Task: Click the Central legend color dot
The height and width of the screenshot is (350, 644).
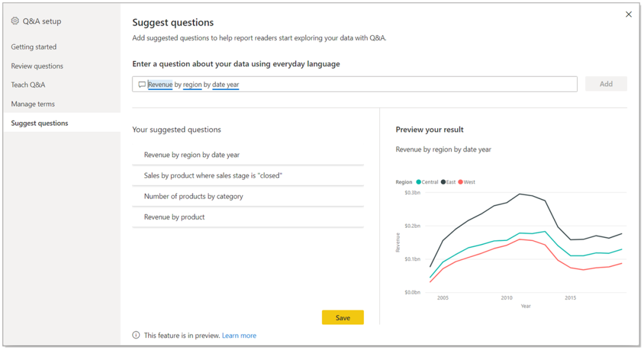Action: 419,182
